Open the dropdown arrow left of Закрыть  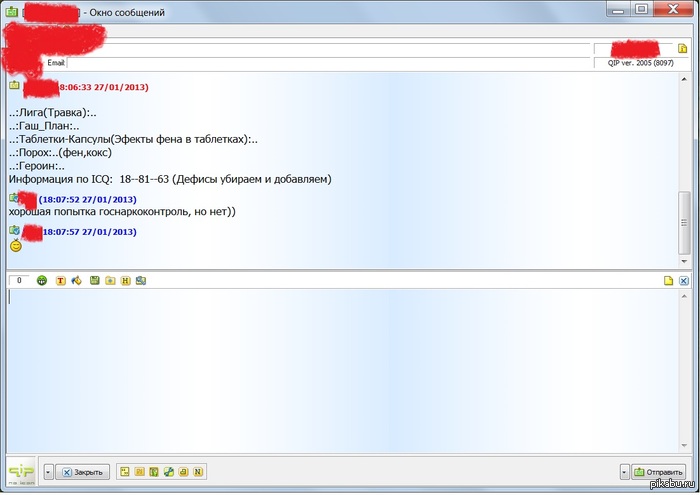49,472
